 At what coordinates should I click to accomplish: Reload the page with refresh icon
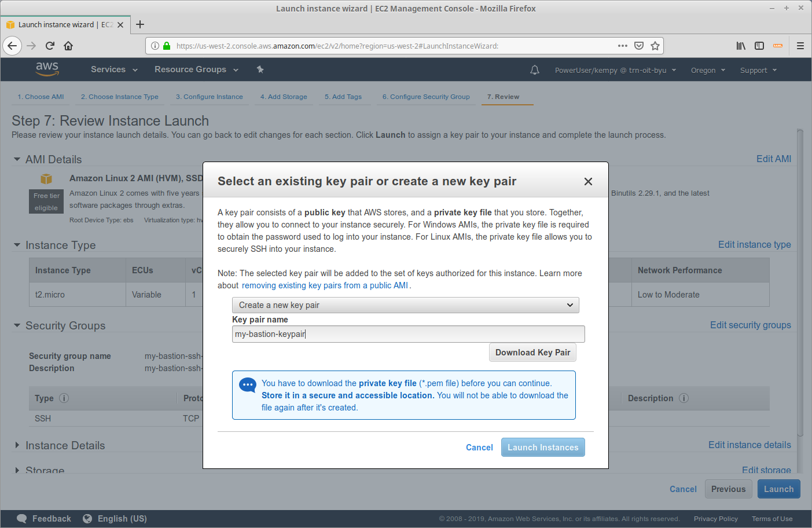coord(50,46)
